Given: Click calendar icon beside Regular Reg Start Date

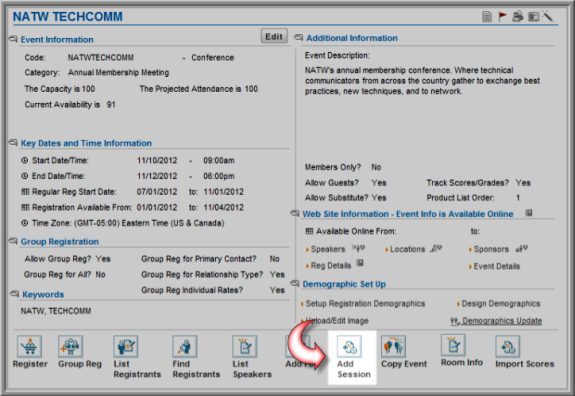Looking at the screenshot, I should coord(25,192).
